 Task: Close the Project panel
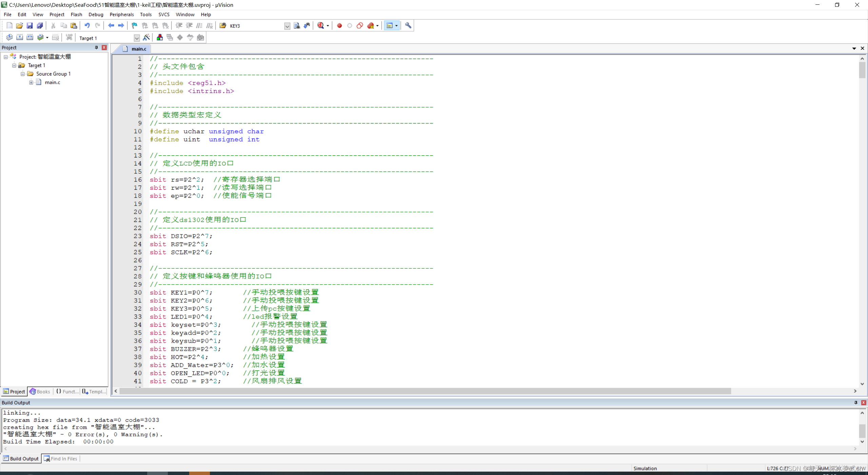(x=104, y=47)
